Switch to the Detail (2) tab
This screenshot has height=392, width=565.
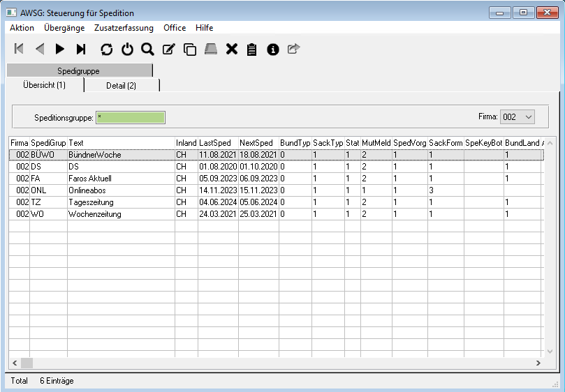[121, 85]
